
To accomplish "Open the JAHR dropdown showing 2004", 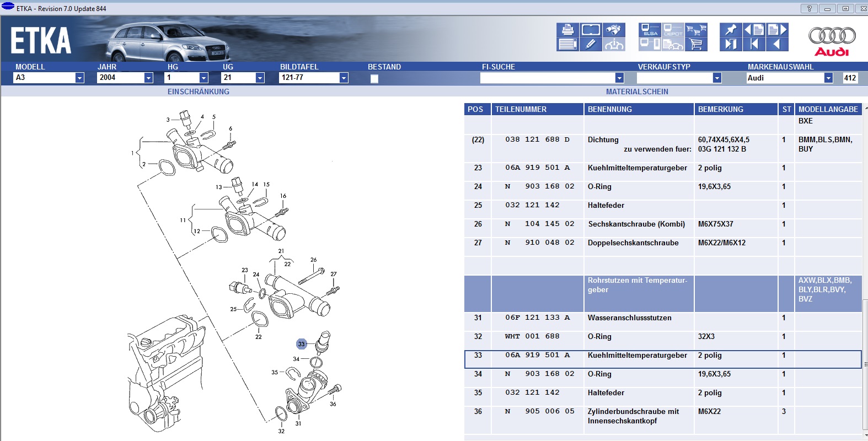I will (148, 78).
